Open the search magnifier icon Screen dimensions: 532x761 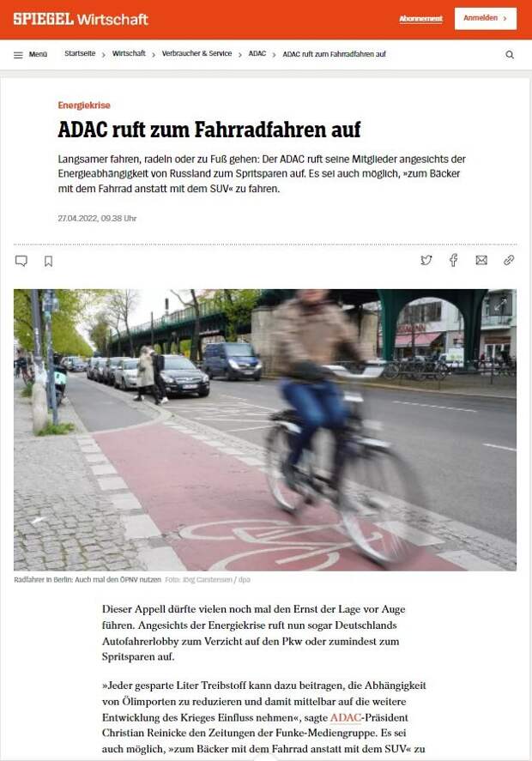click(x=510, y=54)
